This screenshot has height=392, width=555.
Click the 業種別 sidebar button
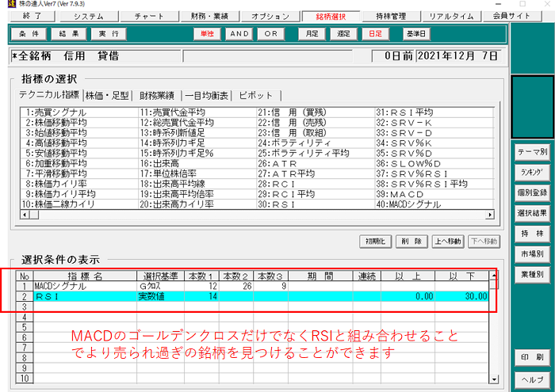click(532, 275)
